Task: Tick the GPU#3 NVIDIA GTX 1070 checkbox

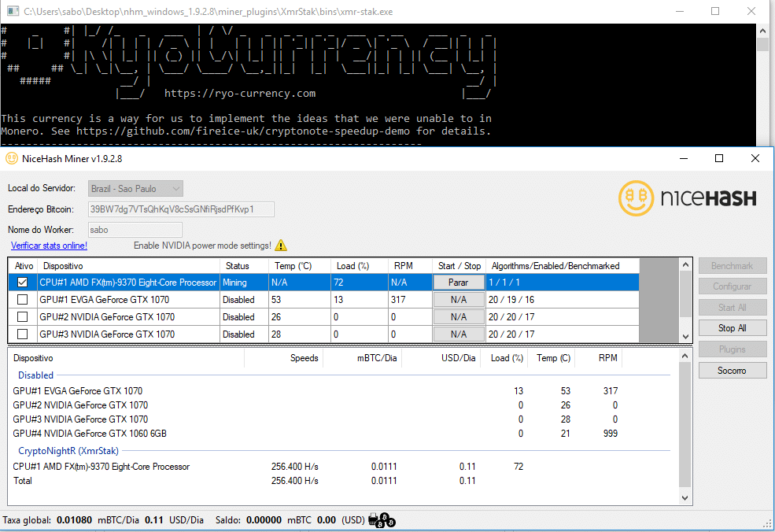Action: point(22,334)
